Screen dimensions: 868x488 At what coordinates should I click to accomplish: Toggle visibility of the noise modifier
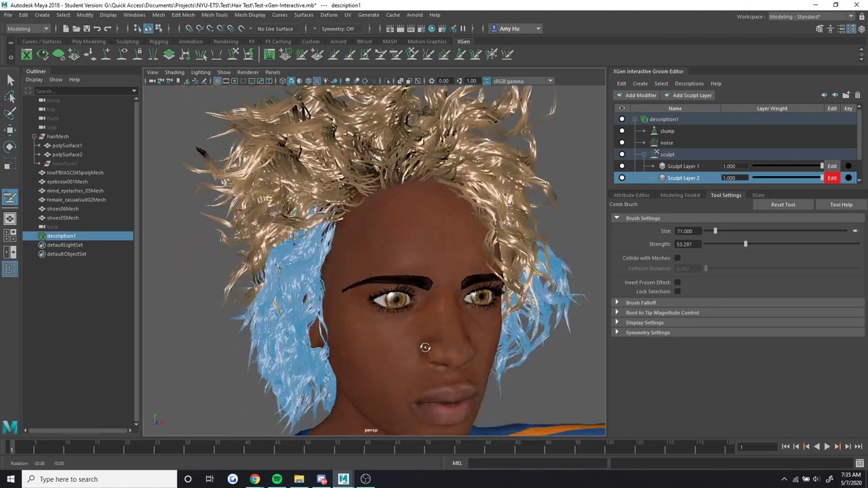click(x=622, y=143)
